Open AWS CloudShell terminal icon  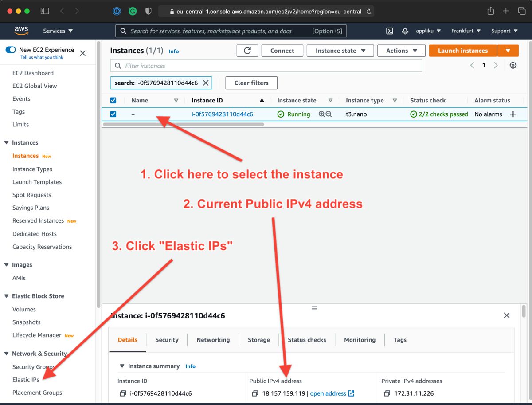(390, 31)
